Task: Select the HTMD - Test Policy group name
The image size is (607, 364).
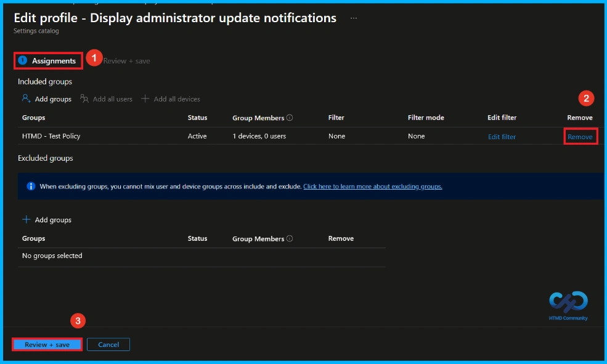Action: click(51, 136)
